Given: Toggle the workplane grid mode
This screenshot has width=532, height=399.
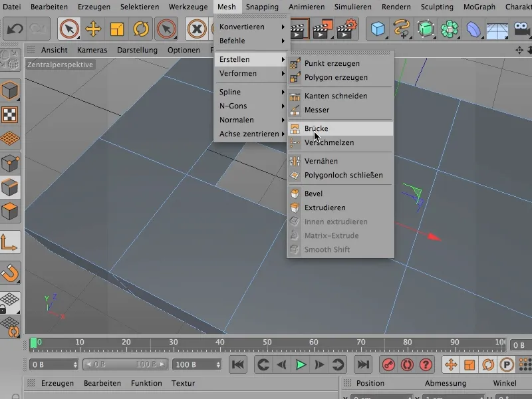Looking at the screenshot, I should [x=10, y=138].
